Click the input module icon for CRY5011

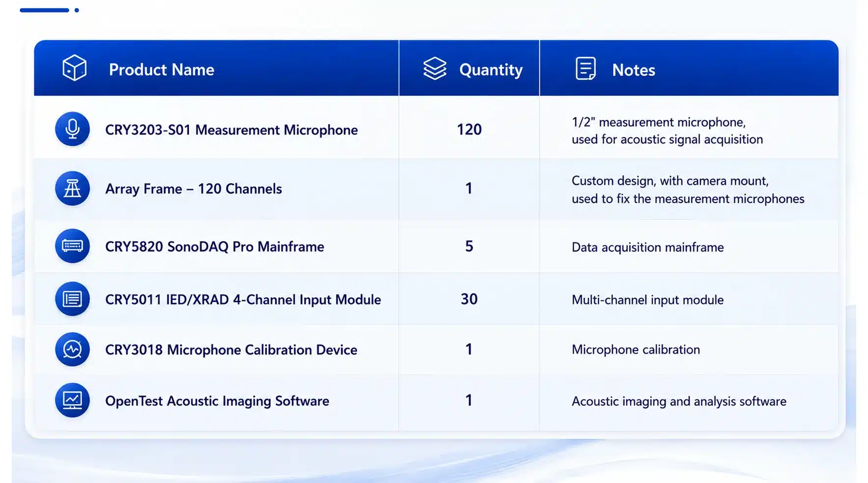(72, 298)
